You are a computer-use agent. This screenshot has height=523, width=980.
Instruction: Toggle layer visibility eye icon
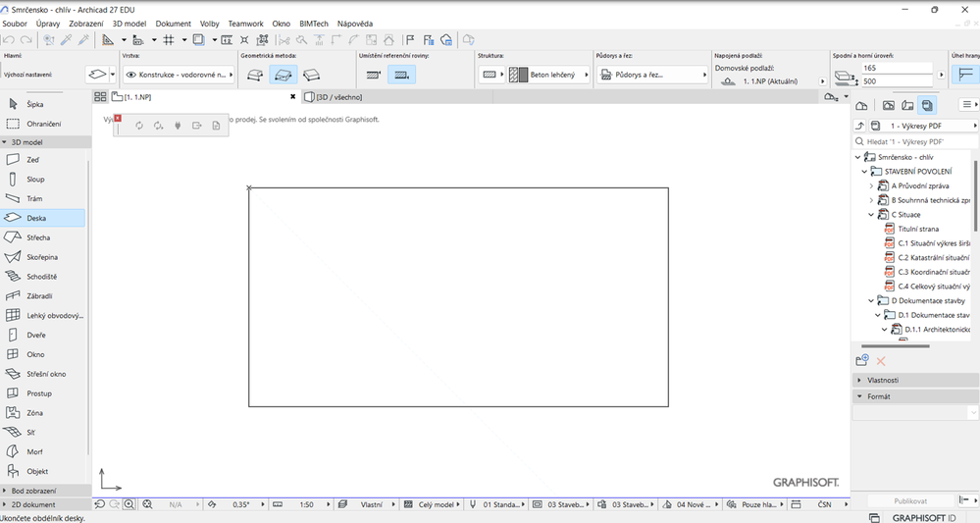pos(131,75)
